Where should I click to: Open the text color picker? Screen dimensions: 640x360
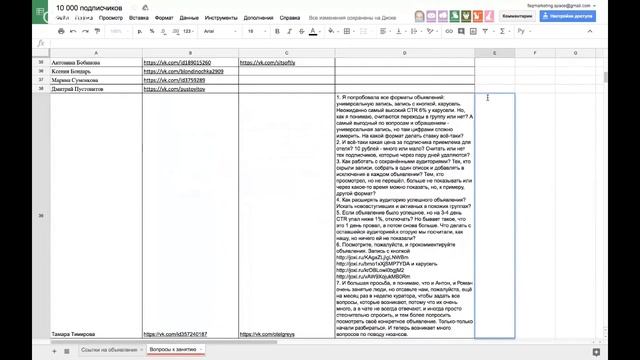pos(313,31)
